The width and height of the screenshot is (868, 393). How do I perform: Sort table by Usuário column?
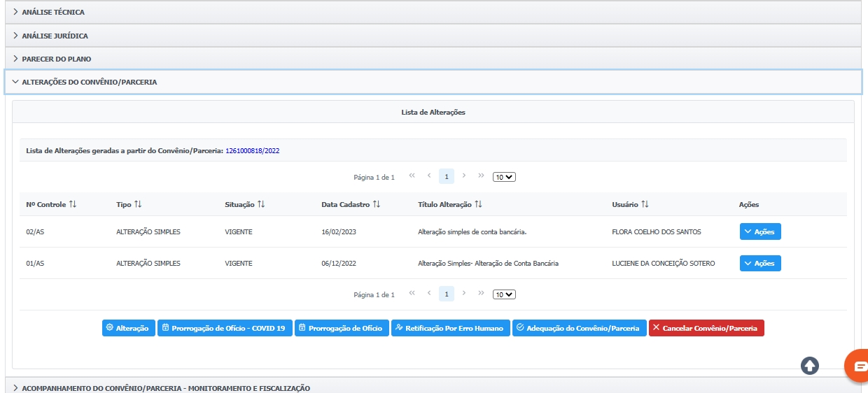click(x=645, y=204)
